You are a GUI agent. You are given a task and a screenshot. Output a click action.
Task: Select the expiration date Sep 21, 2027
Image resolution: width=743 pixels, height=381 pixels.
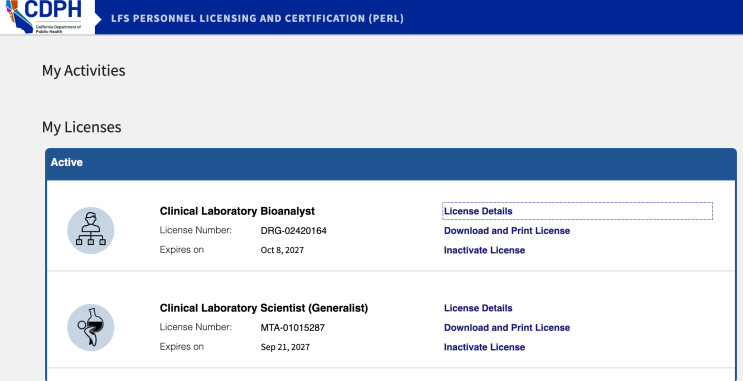click(x=285, y=347)
